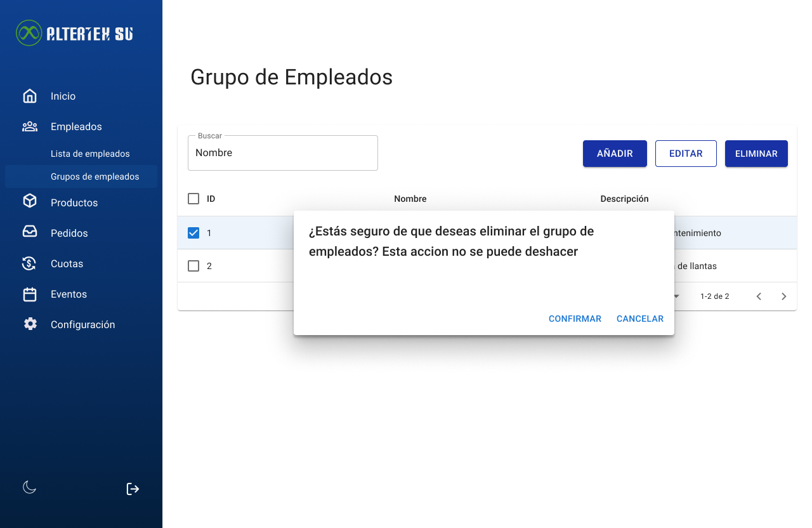The width and height of the screenshot is (812, 528).
Task: Open the Cuotas sidebar section
Action: click(81, 264)
